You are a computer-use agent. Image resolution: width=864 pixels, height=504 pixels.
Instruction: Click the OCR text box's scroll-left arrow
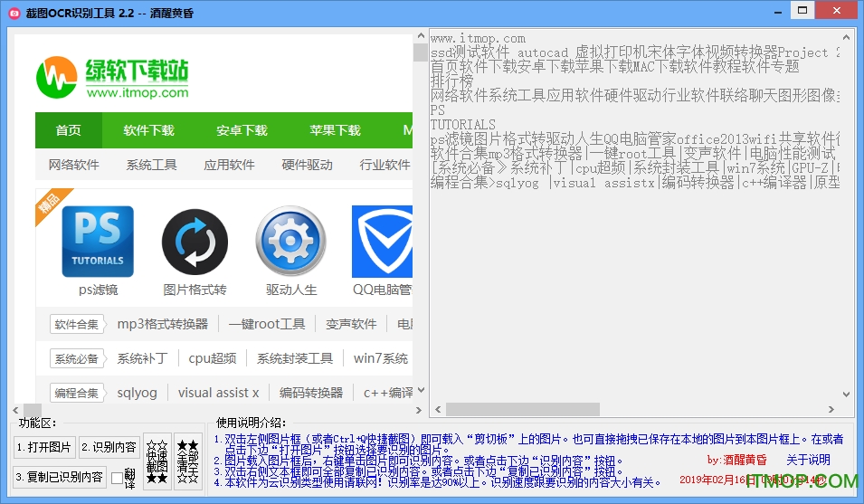438,409
